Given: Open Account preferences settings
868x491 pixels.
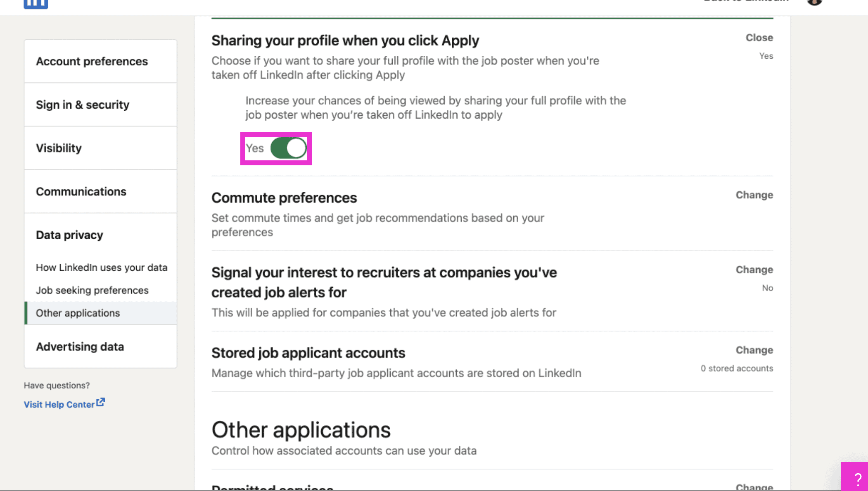Looking at the screenshot, I should pyautogui.click(x=92, y=61).
